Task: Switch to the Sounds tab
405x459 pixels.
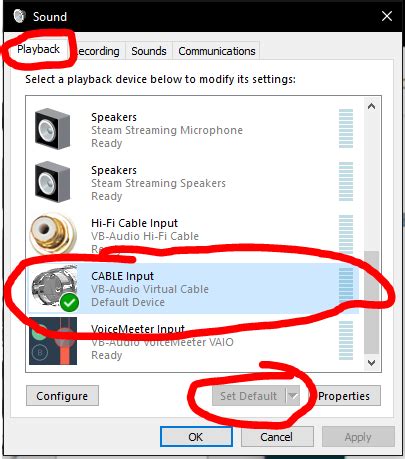Action: coord(149,51)
